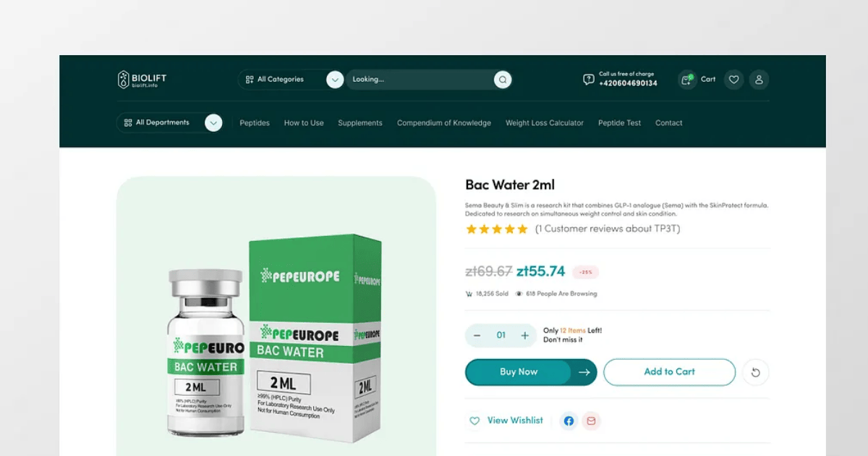868x456 pixels.
Task: Click the call support chat icon
Action: (x=589, y=80)
